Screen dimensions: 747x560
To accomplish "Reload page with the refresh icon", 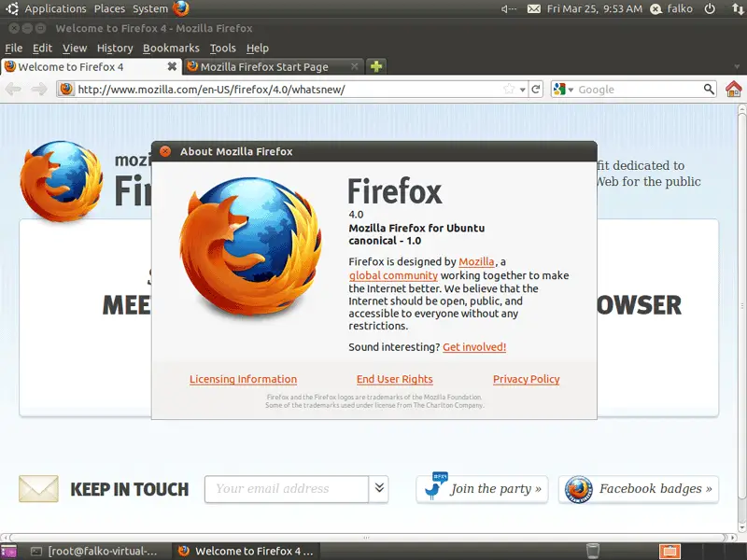I will coord(536,89).
